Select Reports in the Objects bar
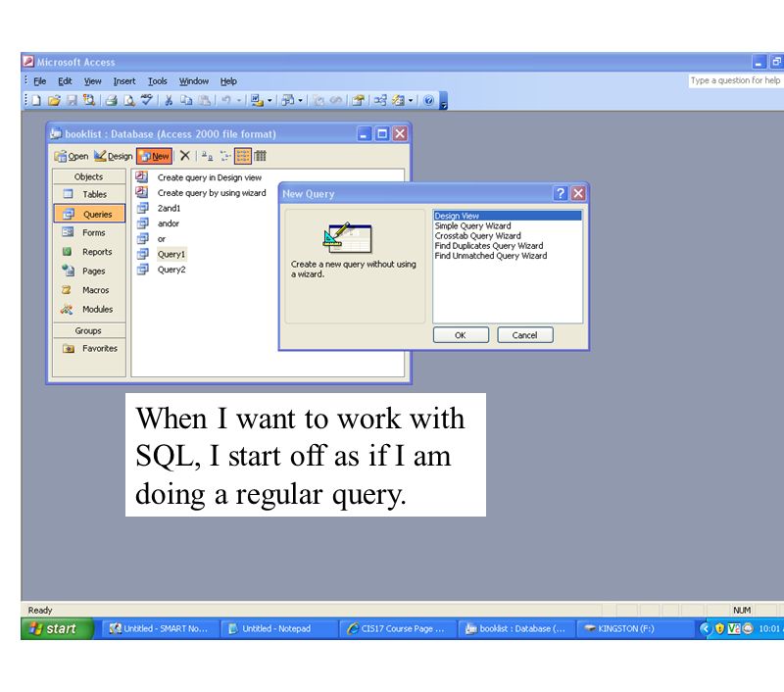This screenshot has height=692, width=784. [88, 252]
